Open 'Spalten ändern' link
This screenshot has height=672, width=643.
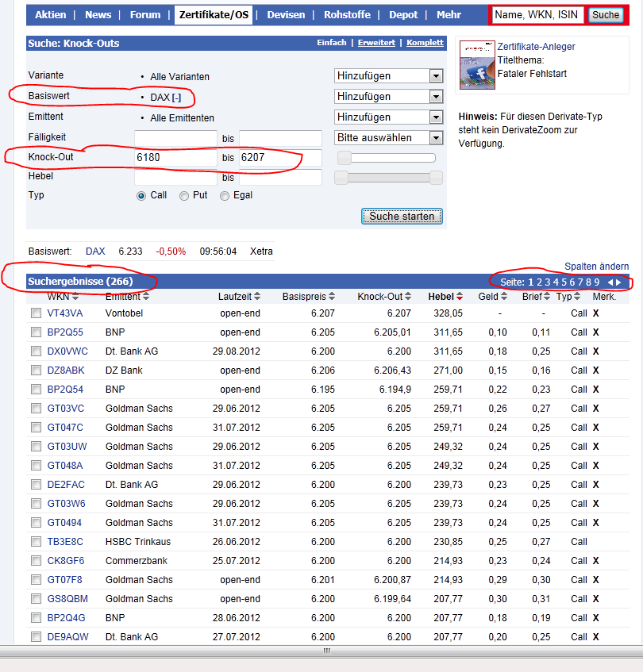point(596,267)
